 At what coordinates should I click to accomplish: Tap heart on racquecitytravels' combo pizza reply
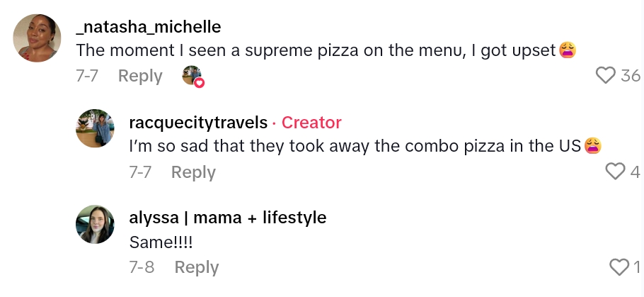point(616,172)
